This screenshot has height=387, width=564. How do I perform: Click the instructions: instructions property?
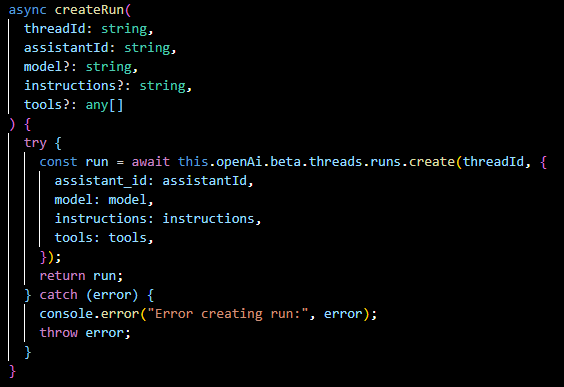click(158, 219)
